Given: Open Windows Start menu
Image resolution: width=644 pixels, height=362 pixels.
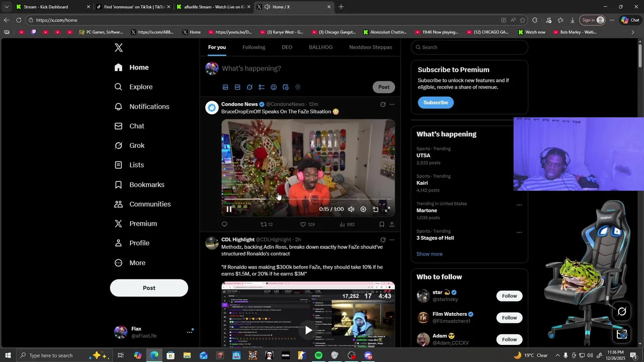Looking at the screenshot, I should tap(8, 355).
